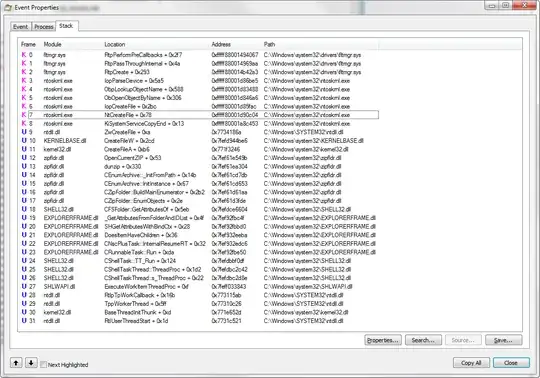Image resolution: width=540 pixels, height=378 pixels.
Task: Select the TppWorkerThread location
Action: click(135, 304)
